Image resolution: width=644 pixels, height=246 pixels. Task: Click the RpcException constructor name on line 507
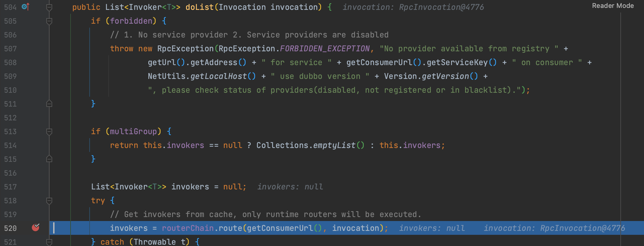[x=185, y=49]
